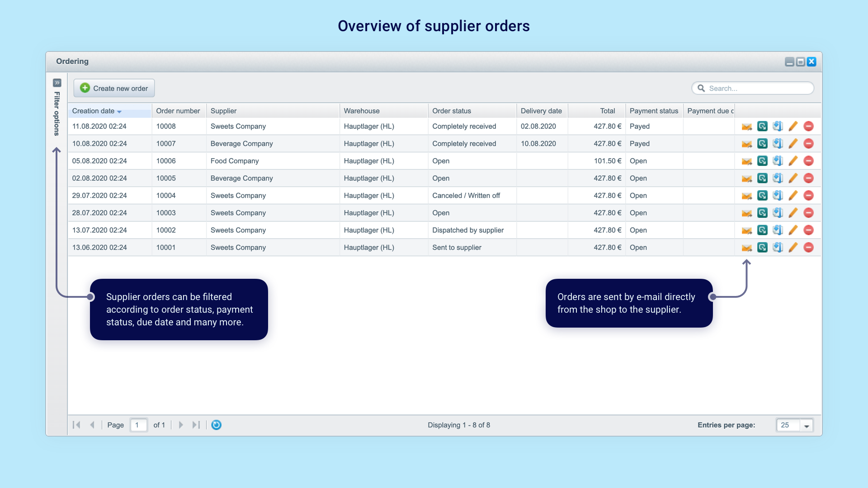Go to next page of orders

pyautogui.click(x=181, y=425)
